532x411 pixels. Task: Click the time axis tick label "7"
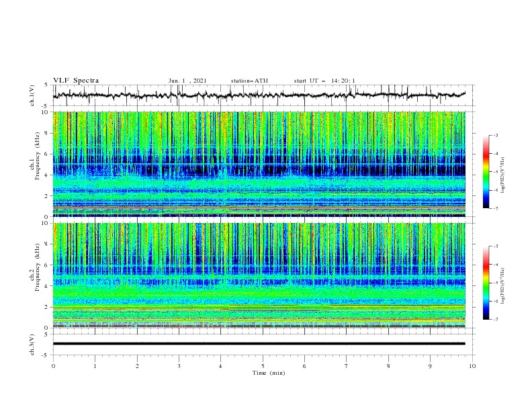[x=347, y=366]
